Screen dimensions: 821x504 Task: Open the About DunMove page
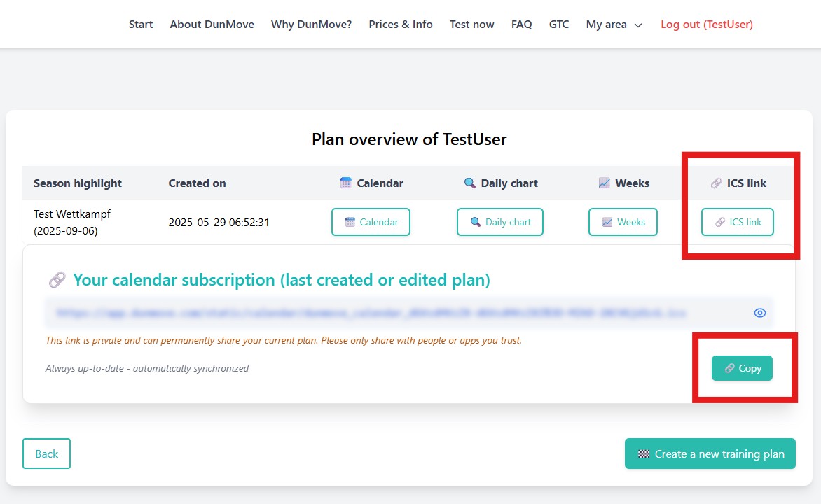212,24
